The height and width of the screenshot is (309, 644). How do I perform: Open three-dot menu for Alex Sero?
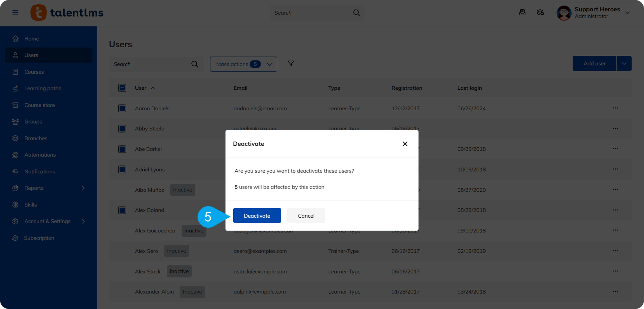(615, 251)
